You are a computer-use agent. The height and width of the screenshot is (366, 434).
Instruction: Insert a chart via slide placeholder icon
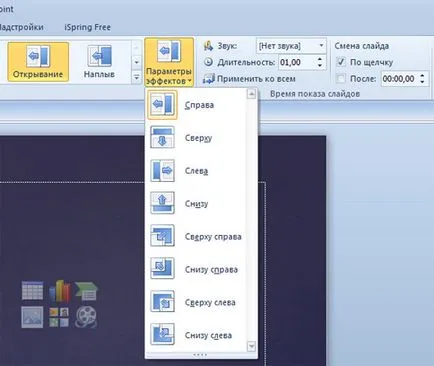click(59, 290)
